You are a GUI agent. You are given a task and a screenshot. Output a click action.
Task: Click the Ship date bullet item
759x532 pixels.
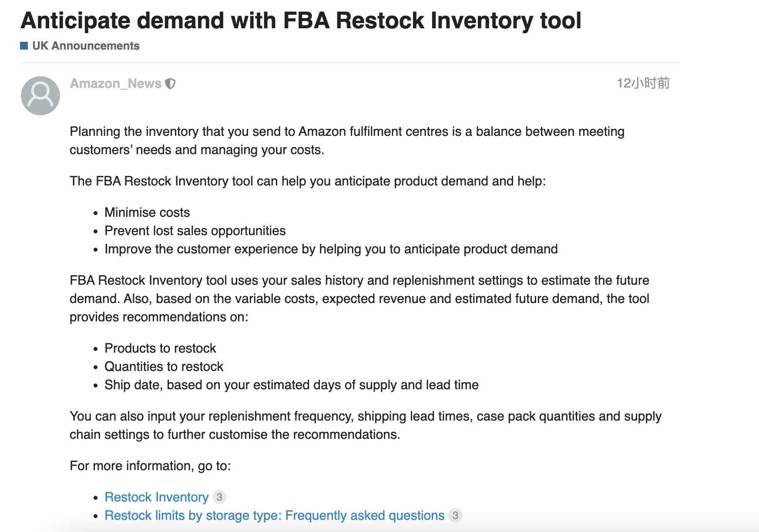[x=292, y=385]
